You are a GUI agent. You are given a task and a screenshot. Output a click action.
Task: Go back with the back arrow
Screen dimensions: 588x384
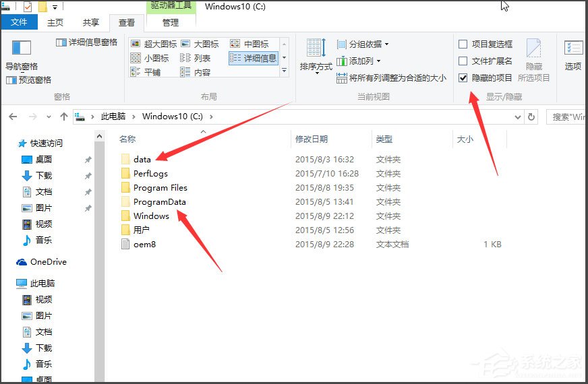13,117
